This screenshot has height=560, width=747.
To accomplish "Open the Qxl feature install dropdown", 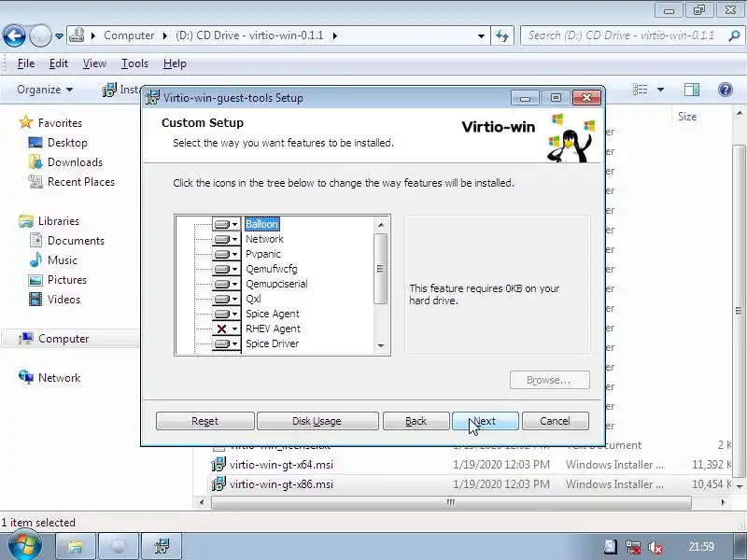I will coord(226,299).
